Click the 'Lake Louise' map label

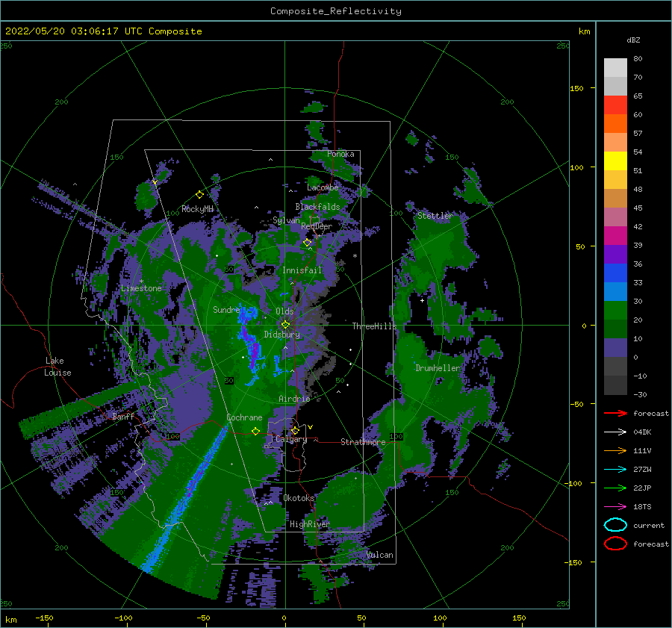tap(57, 367)
